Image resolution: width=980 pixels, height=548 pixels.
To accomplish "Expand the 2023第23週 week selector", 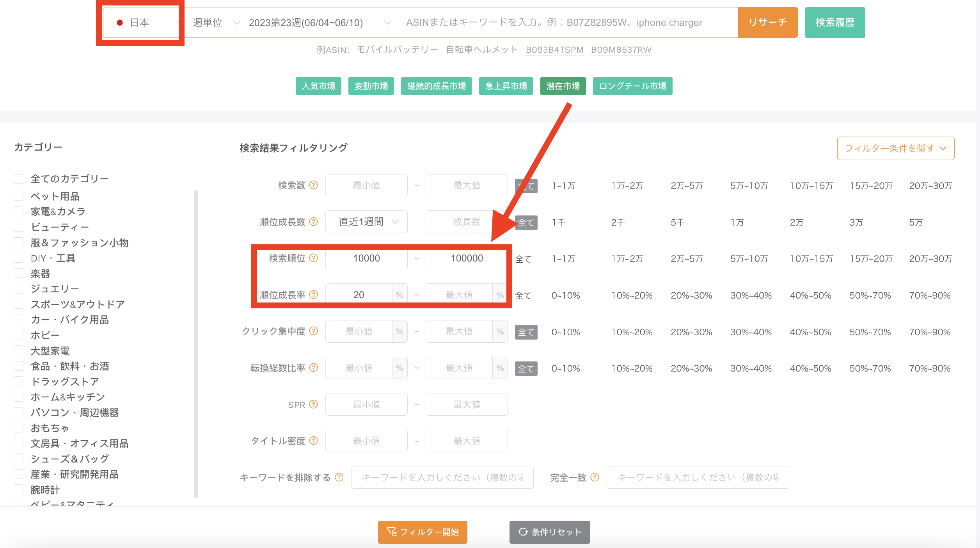I will 319,23.
